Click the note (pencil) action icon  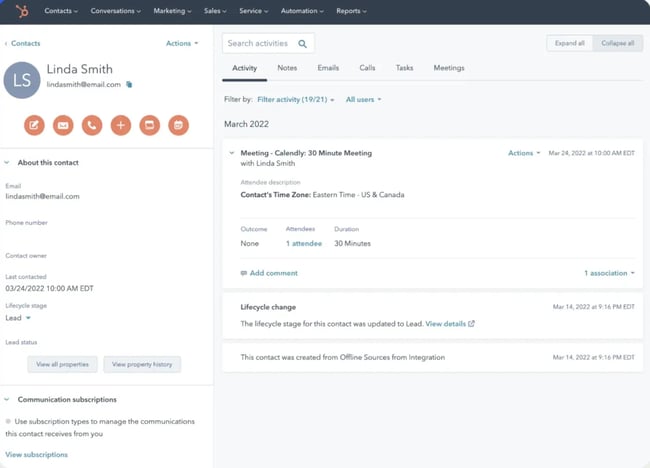click(34, 125)
